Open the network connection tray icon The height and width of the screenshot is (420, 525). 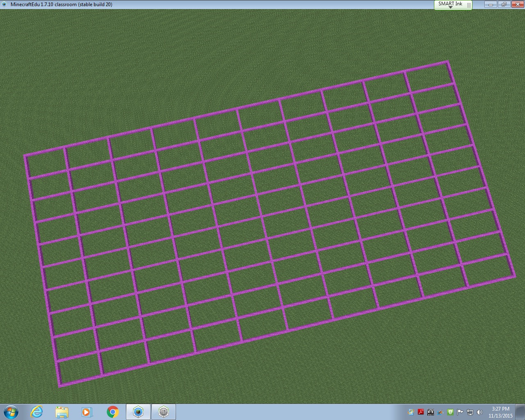coord(470,412)
